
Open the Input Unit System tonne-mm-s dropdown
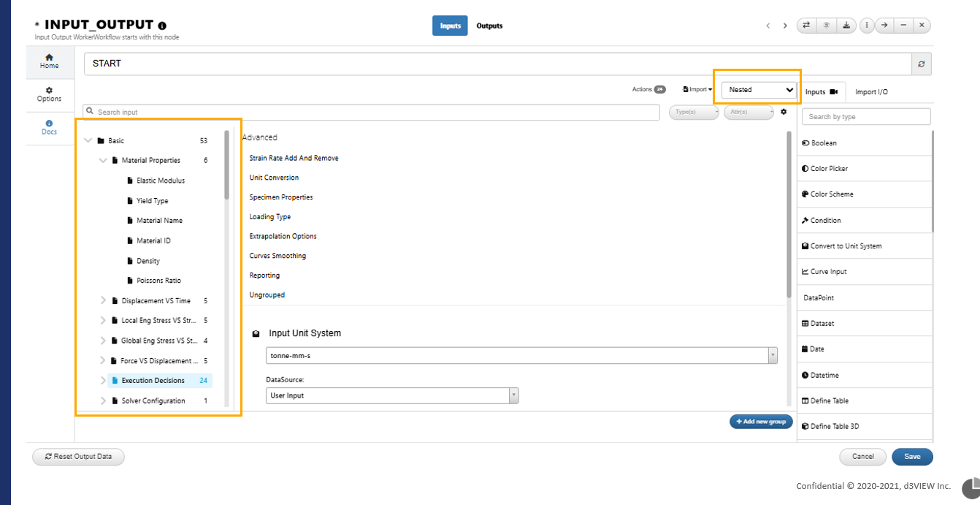coord(521,355)
